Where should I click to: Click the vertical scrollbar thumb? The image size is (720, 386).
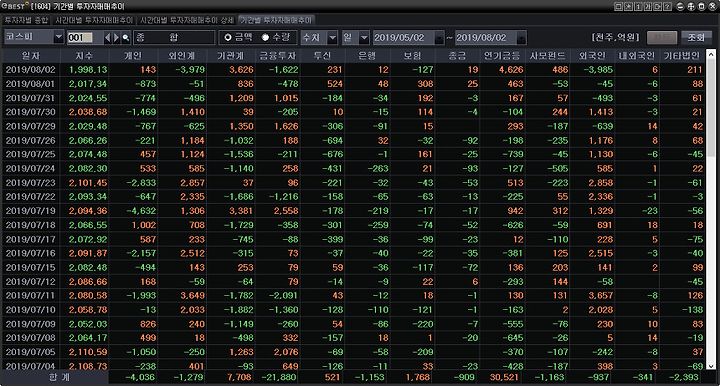pyautogui.click(x=711, y=108)
